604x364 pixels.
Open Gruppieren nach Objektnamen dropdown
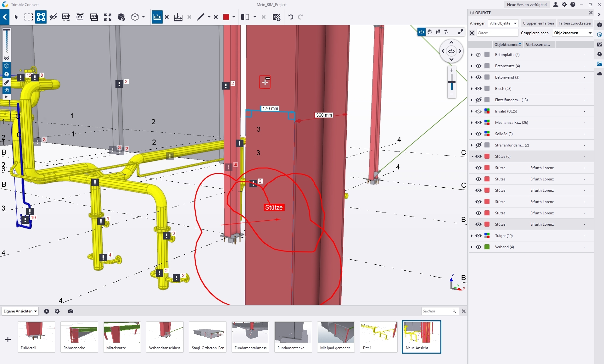click(x=573, y=33)
